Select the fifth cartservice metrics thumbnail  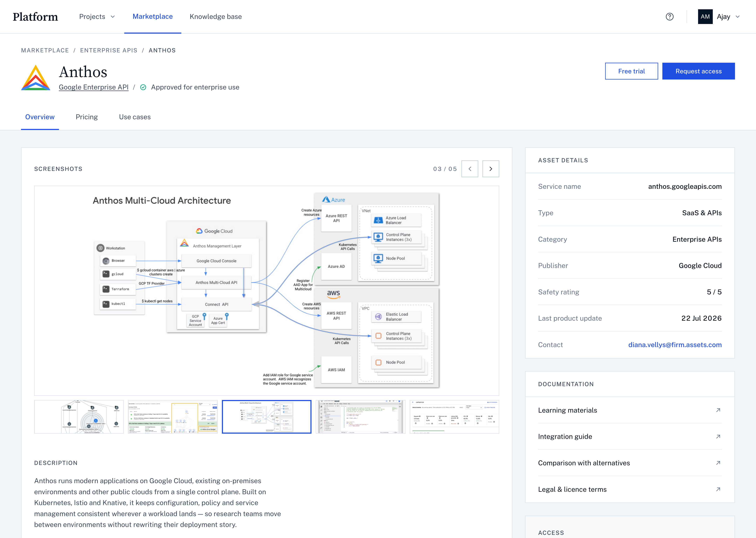click(x=454, y=417)
